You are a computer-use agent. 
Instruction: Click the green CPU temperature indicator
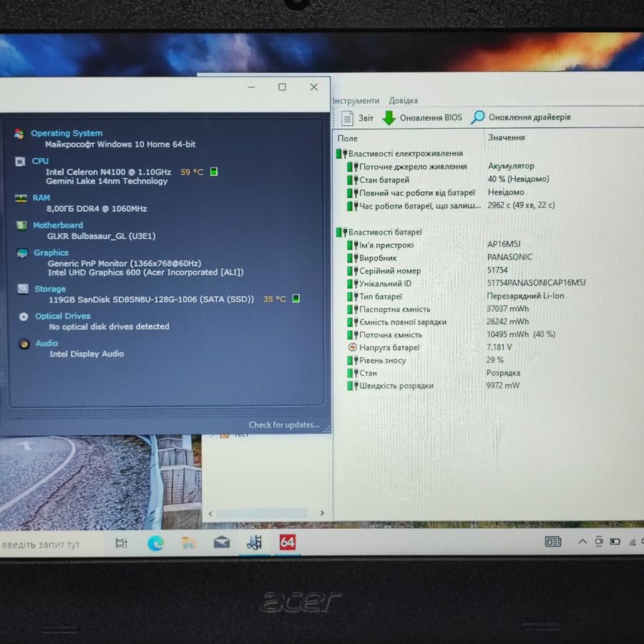213,172
